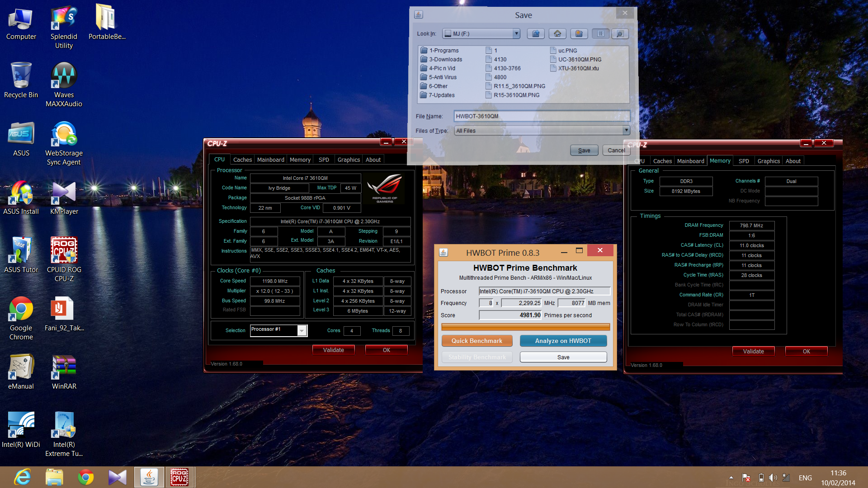Screen dimensions: 868x488
Task: Create new folder in Save dialog
Action: (579, 34)
